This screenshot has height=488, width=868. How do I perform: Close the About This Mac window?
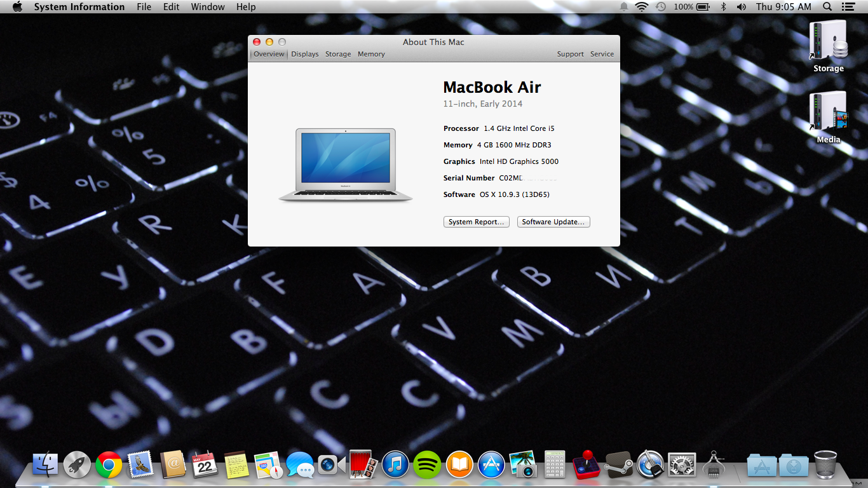point(257,42)
